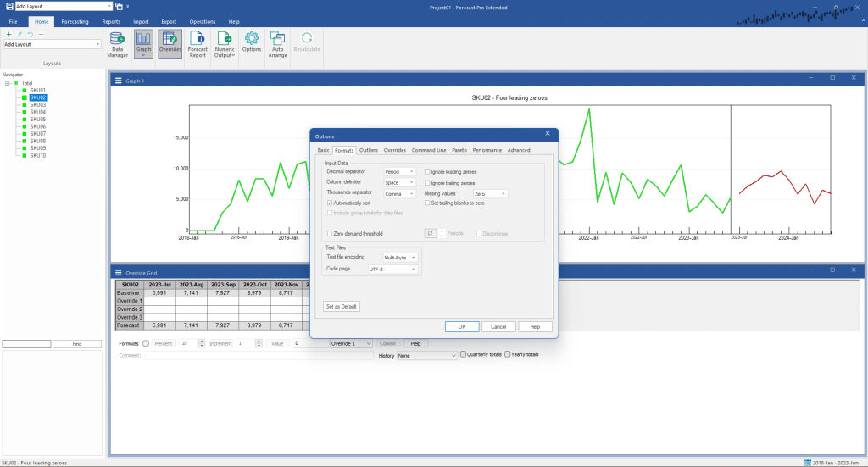The height and width of the screenshot is (467, 868).
Task: Click the green icon beside the Total node
Action: pos(16,83)
